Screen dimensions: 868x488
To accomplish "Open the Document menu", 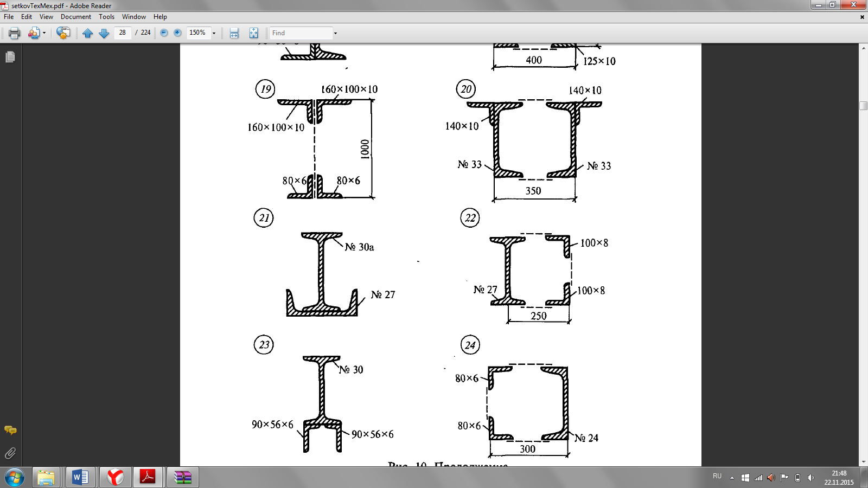I will (76, 17).
